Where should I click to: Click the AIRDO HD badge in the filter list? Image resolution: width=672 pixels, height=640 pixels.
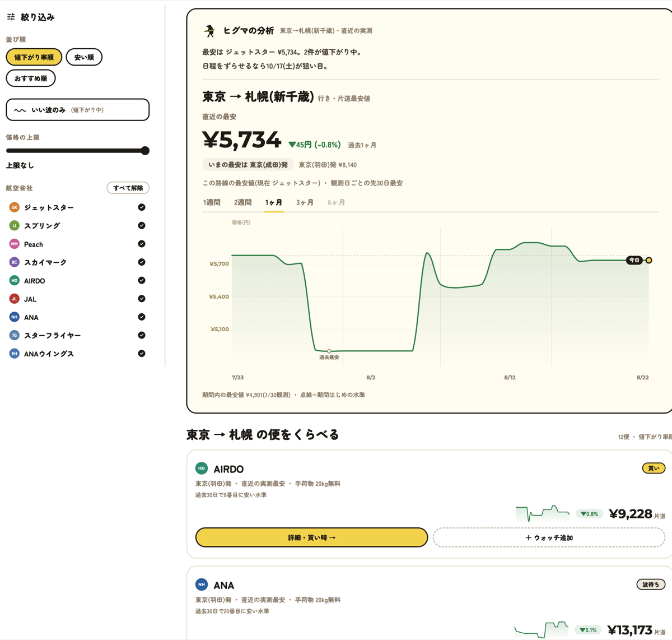point(15,280)
